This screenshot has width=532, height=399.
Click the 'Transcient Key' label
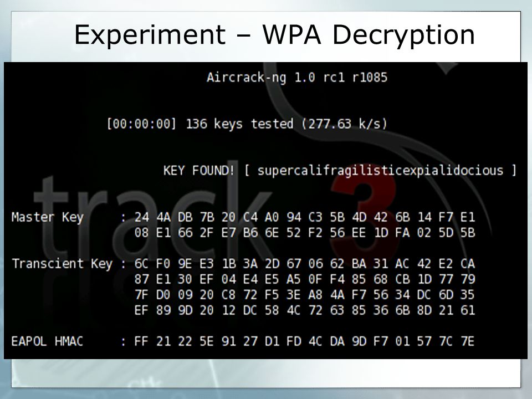(x=62, y=264)
